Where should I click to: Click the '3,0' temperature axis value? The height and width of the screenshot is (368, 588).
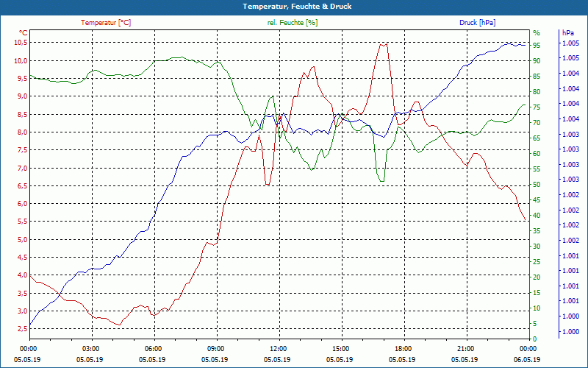22,311
